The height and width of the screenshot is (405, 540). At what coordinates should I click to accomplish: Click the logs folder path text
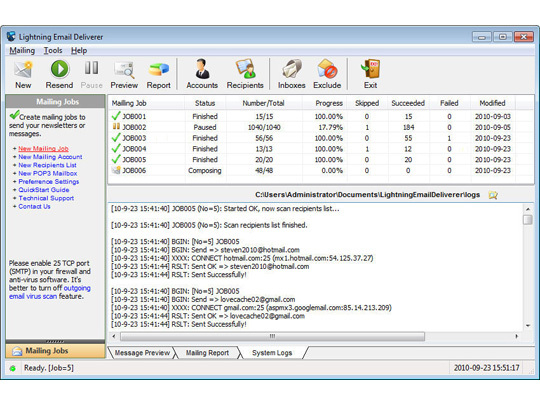pos(367,195)
